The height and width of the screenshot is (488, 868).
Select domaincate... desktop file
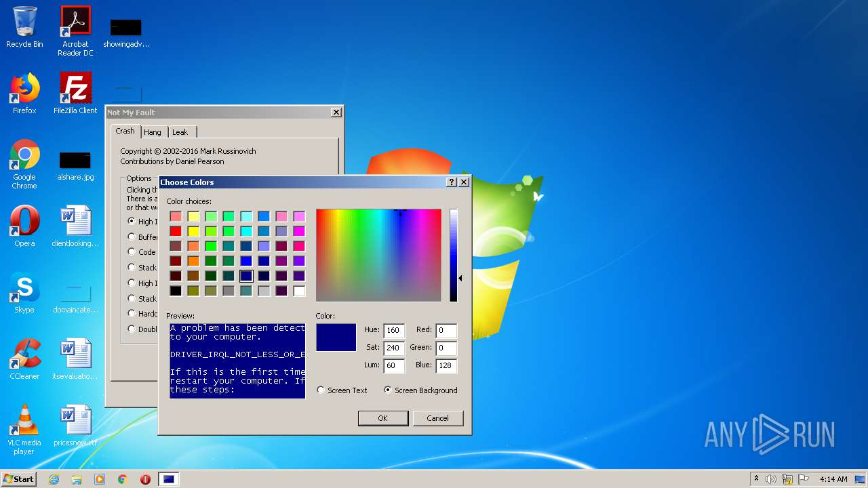75,298
